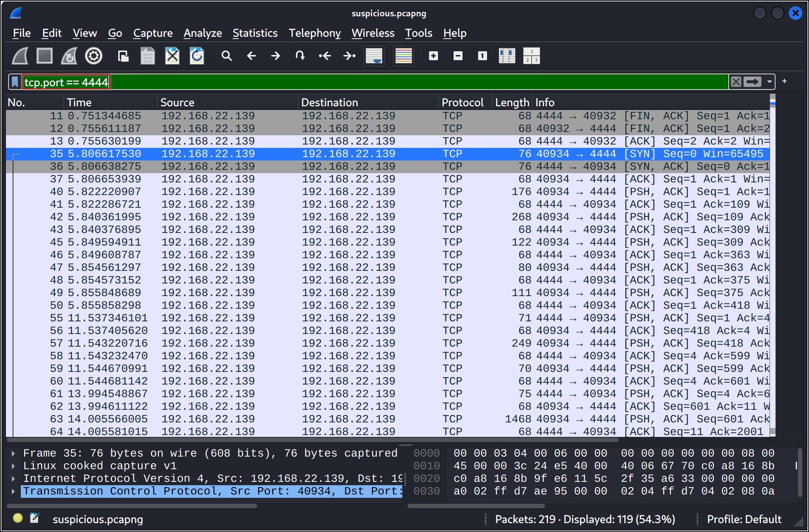Open capture options gear icon
This screenshot has height=532, width=809.
(x=94, y=56)
